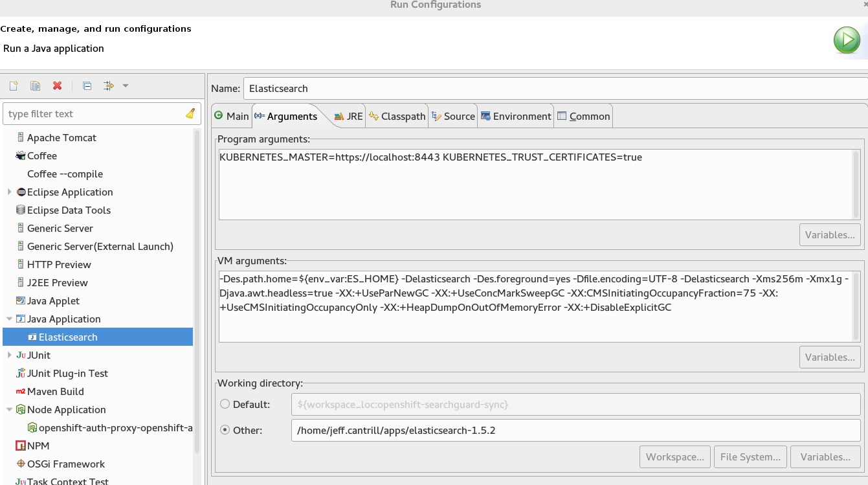Click the Java Applet icon
The width and height of the screenshot is (868, 485).
point(21,300)
